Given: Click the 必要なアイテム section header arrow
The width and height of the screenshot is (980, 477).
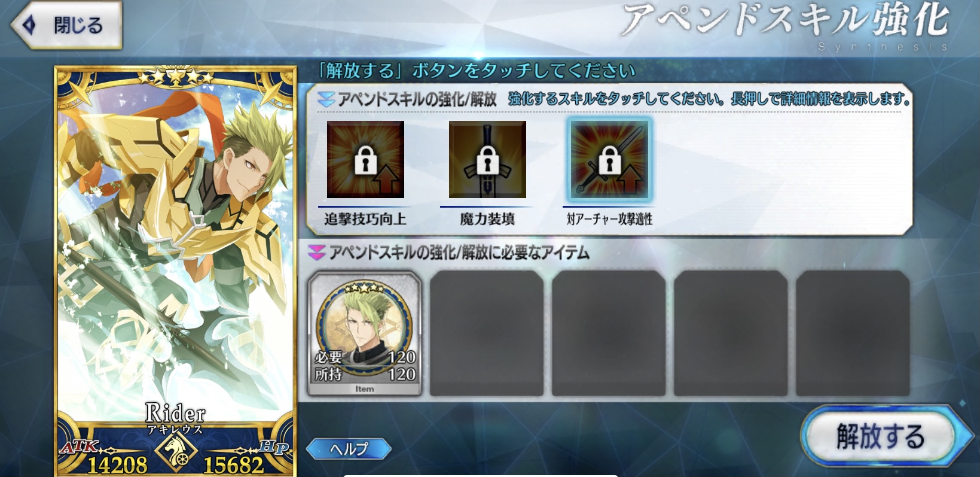Looking at the screenshot, I should 316,253.
